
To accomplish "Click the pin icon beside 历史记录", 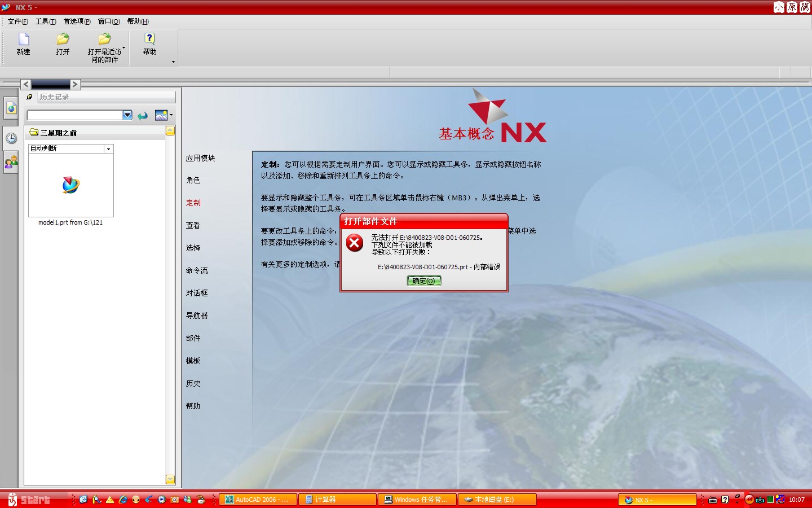I will coord(30,97).
